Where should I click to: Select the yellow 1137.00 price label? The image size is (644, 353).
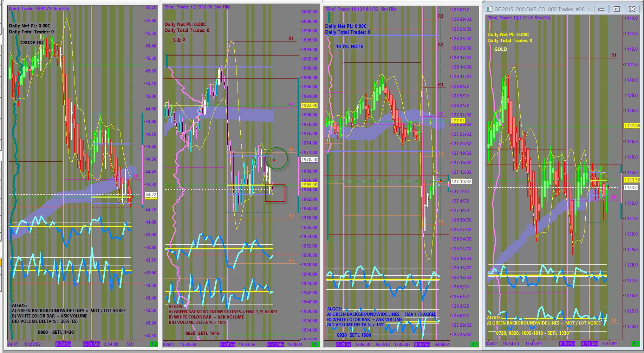click(x=632, y=126)
